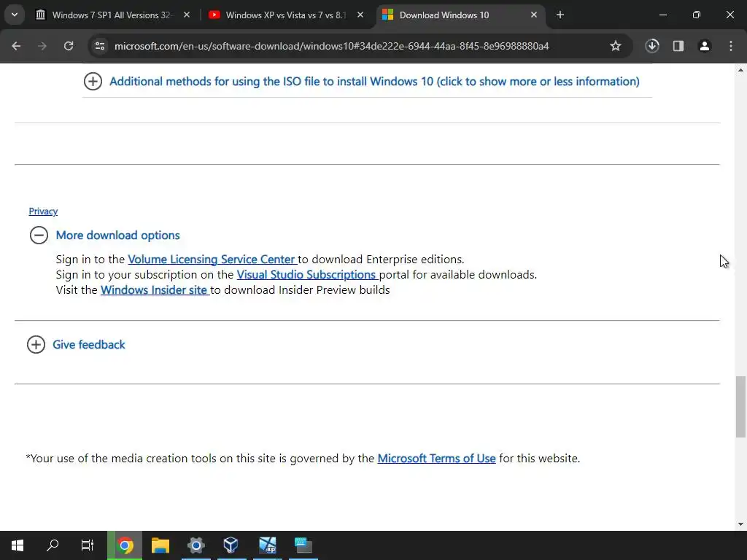Switch to Windows 7 SP1 All Versions tab
Viewport: 747px width, 560px height.
pos(111,15)
